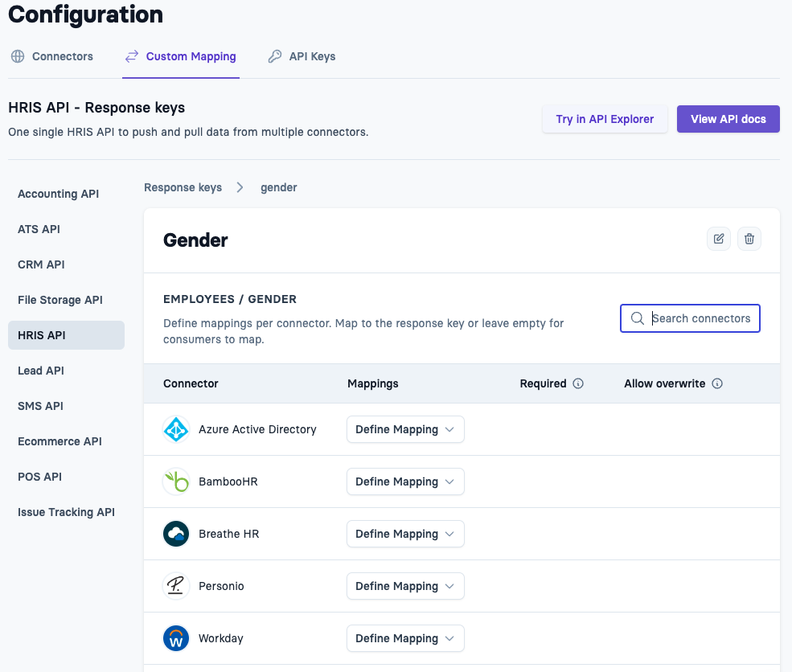Click the Allow overwrite info icon

(x=716, y=383)
